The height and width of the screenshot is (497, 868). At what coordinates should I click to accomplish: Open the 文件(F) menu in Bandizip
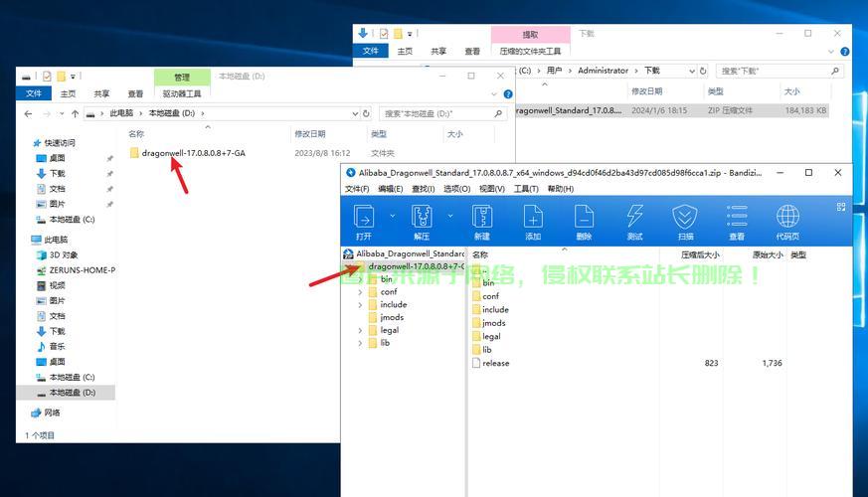click(x=357, y=189)
